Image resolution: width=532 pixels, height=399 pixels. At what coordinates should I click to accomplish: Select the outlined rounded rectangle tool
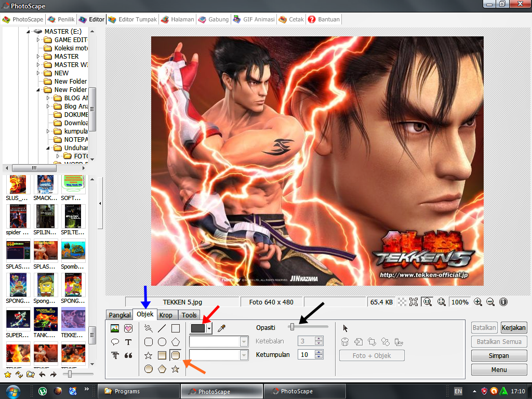pyautogui.click(x=148, y=342)
